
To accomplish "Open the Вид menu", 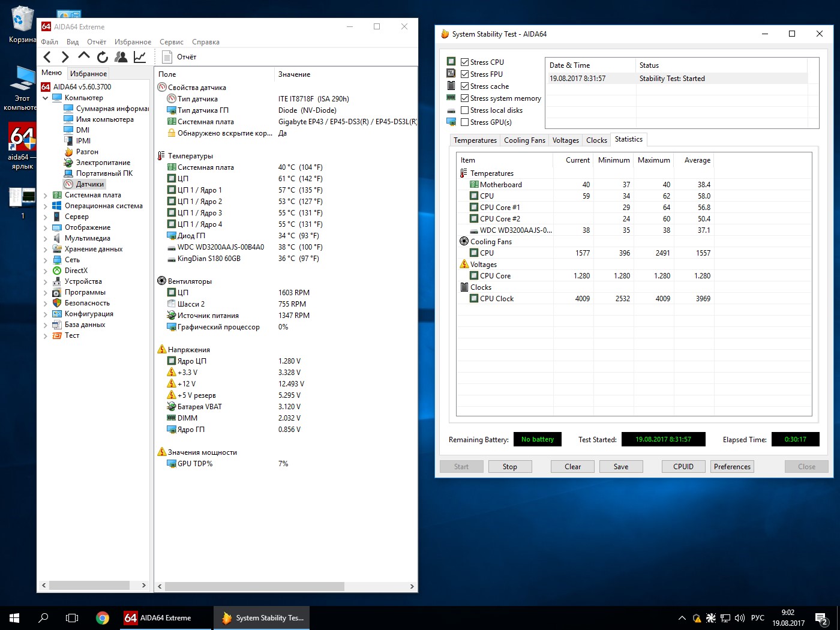I will (73, 42).
